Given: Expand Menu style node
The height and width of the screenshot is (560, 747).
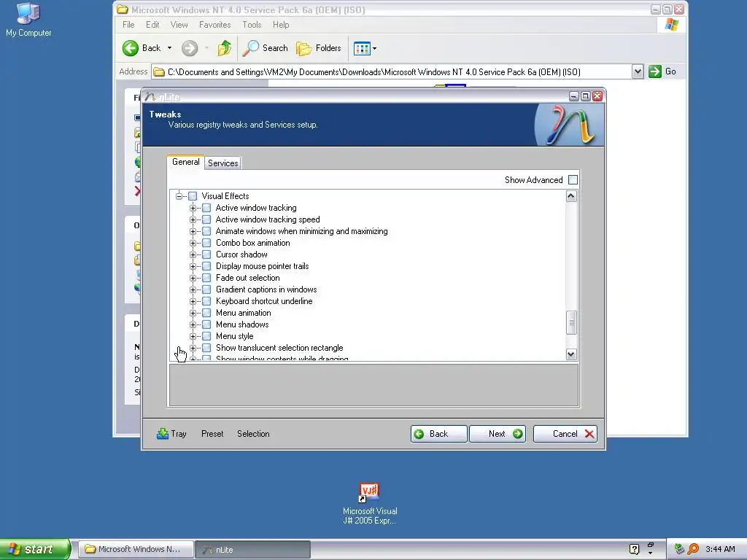Looking at the screenshot, I should (x=193, y=336).
